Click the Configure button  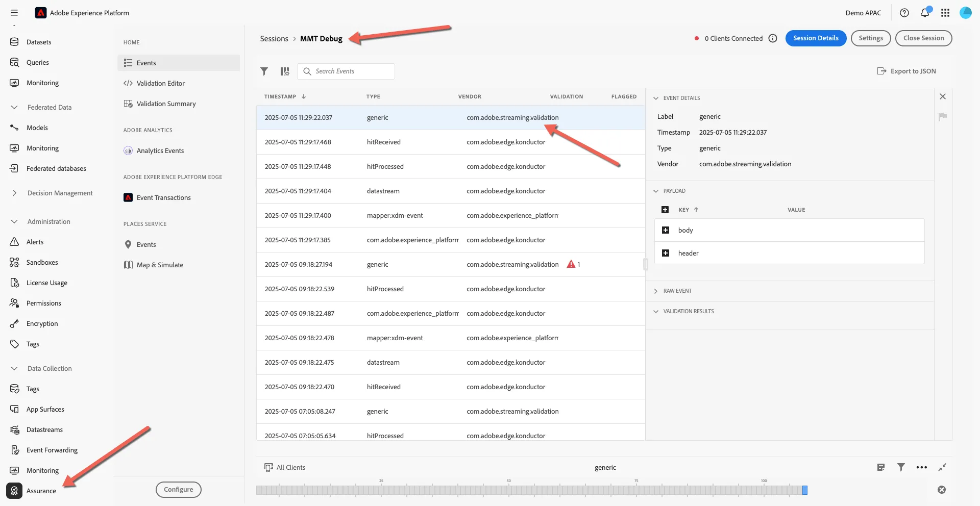click(178, 489)
